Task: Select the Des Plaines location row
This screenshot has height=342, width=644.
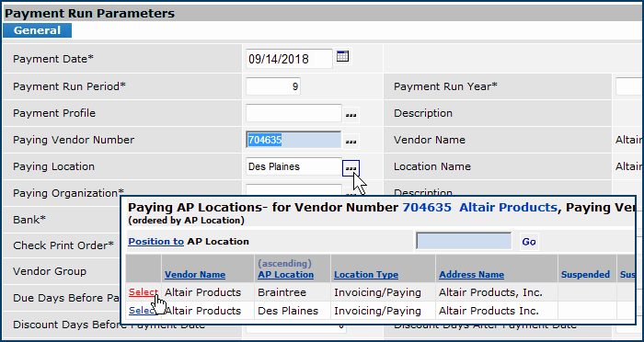Action: tap(144, 311)
